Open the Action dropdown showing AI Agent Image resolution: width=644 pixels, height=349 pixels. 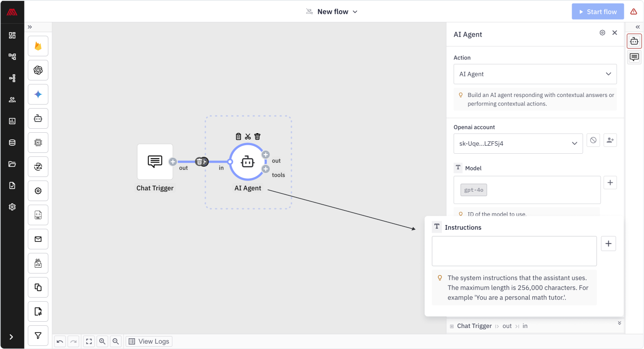pyautogui.click(x=535, y=74)
